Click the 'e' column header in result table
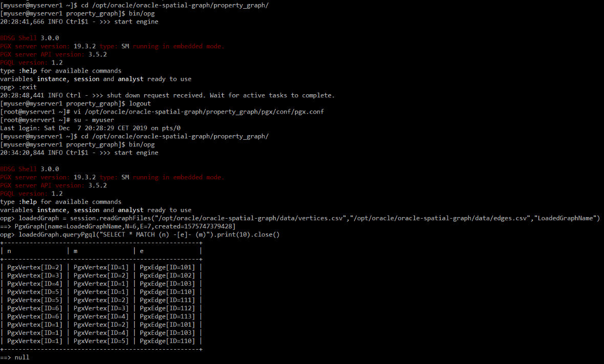 142,251
